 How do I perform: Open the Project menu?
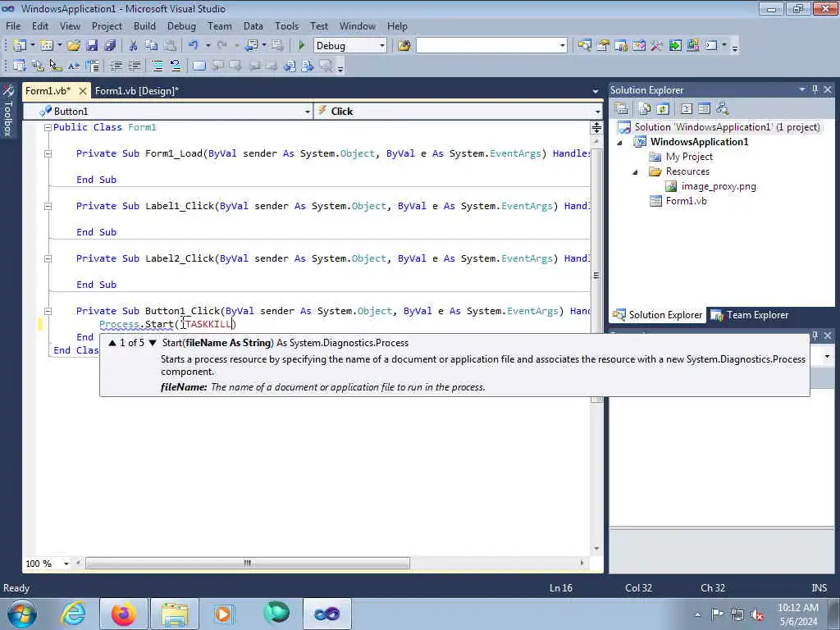pyautogui.click(x=107, y=25)
